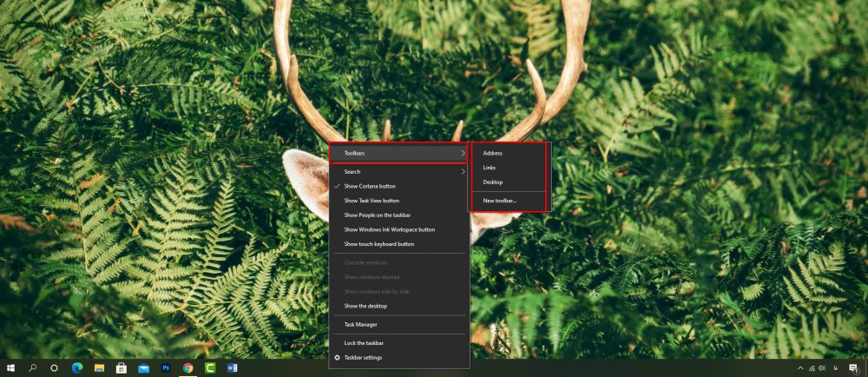The image size is (868, 377).
Task: Open the Windows Start menu
Action: coord(10,368)
